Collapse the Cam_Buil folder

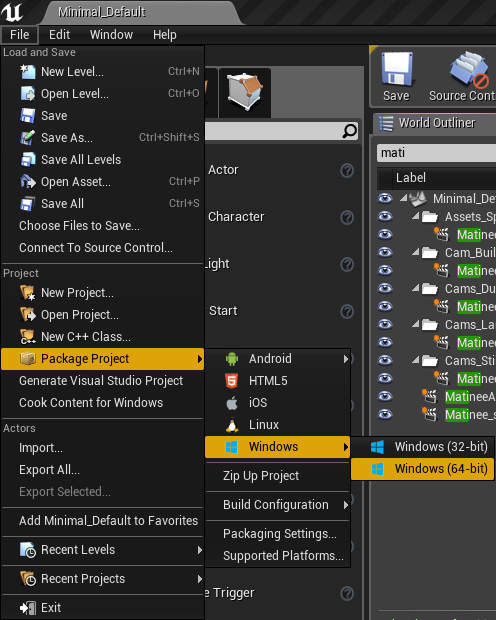(x=416, y=252)
